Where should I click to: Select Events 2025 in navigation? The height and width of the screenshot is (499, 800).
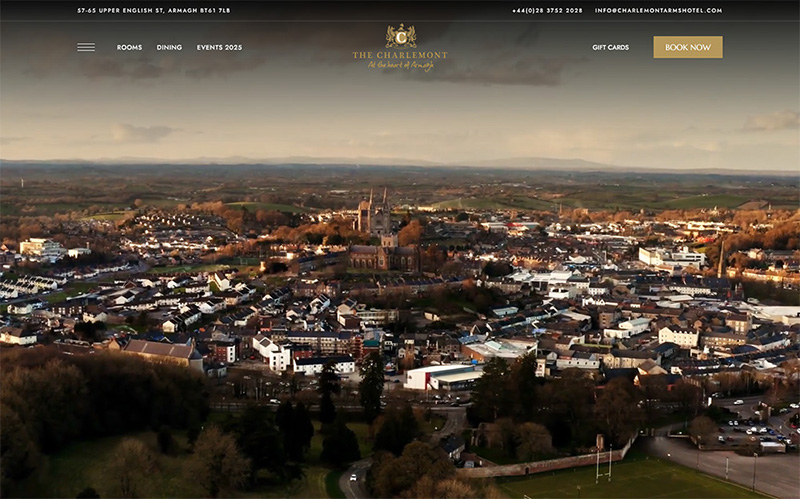(x=219, y=47)
